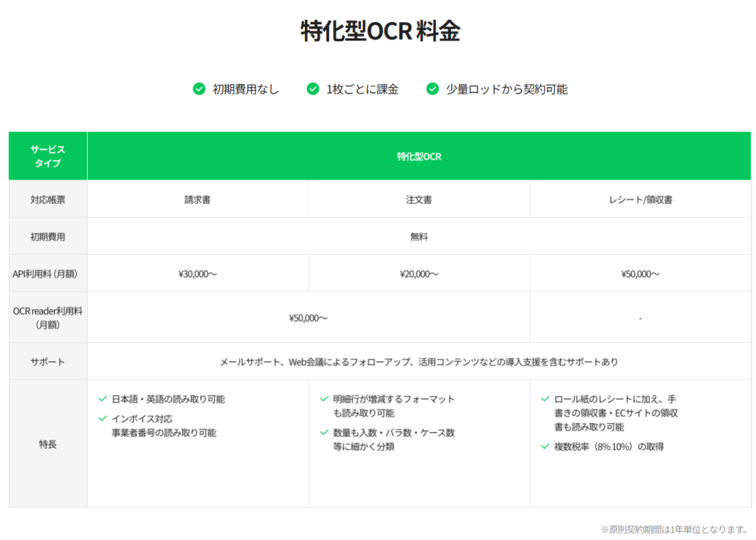Toggle the 請求書 column header

197,199
